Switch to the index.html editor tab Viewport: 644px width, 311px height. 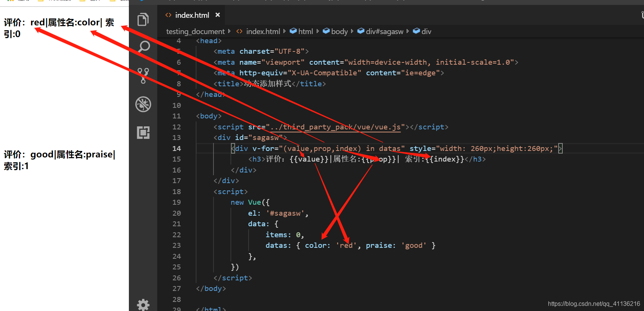(x=192, y=15)
